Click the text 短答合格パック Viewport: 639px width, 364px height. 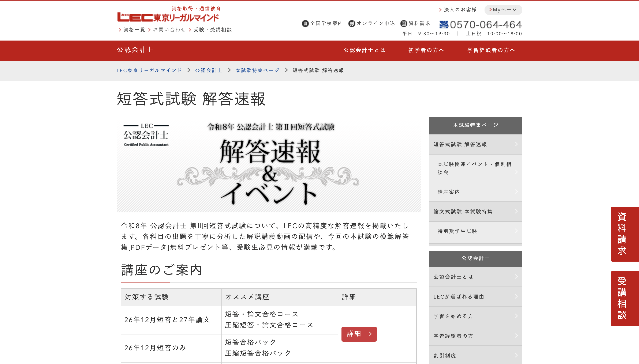tap(250, 342)
